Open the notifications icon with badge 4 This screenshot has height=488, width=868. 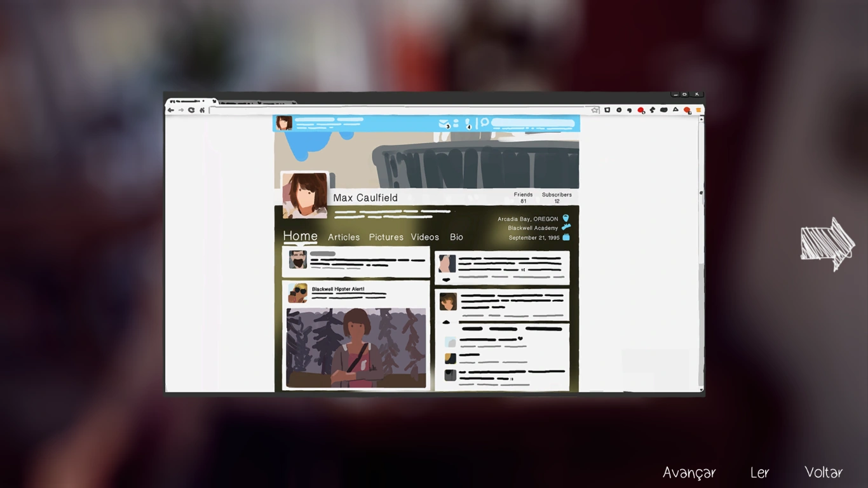click(x=468, y=123)
